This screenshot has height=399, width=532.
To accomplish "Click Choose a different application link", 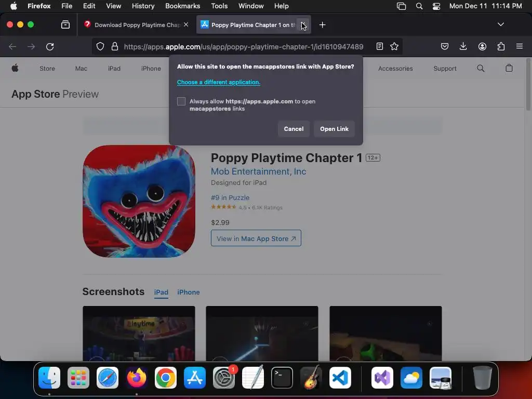I will click(x=219, y=82).
